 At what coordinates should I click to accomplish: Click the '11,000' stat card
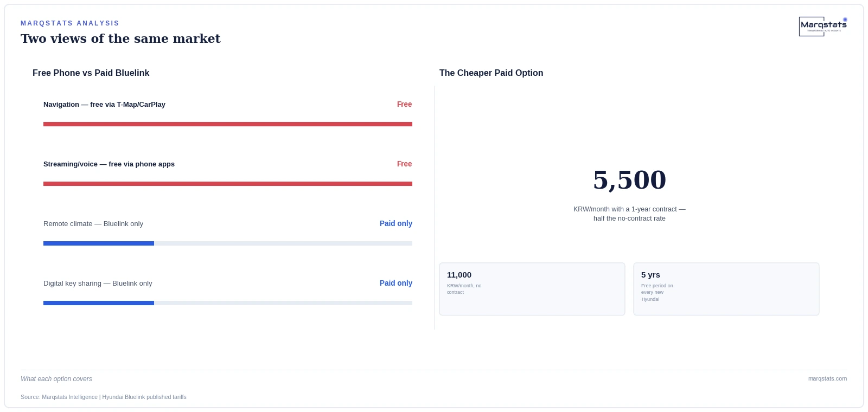click(532, 289)
